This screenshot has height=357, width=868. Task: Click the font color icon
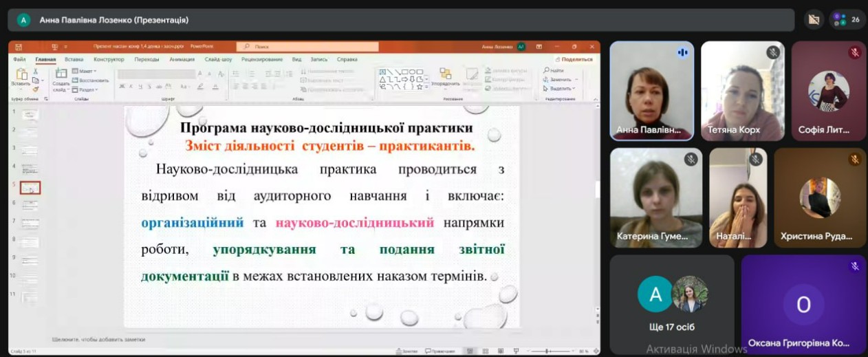click(x=215, y=86)
